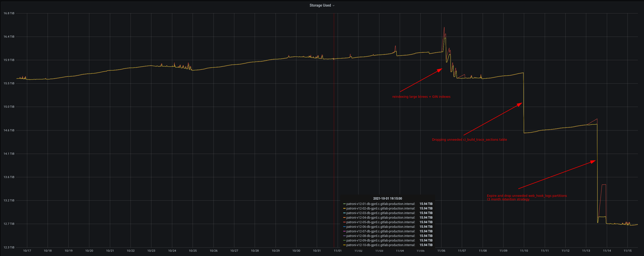This screenshot has width=644, height=256.
Task: Click the 11/06 date on x-axis
Action: pos(441,251)
